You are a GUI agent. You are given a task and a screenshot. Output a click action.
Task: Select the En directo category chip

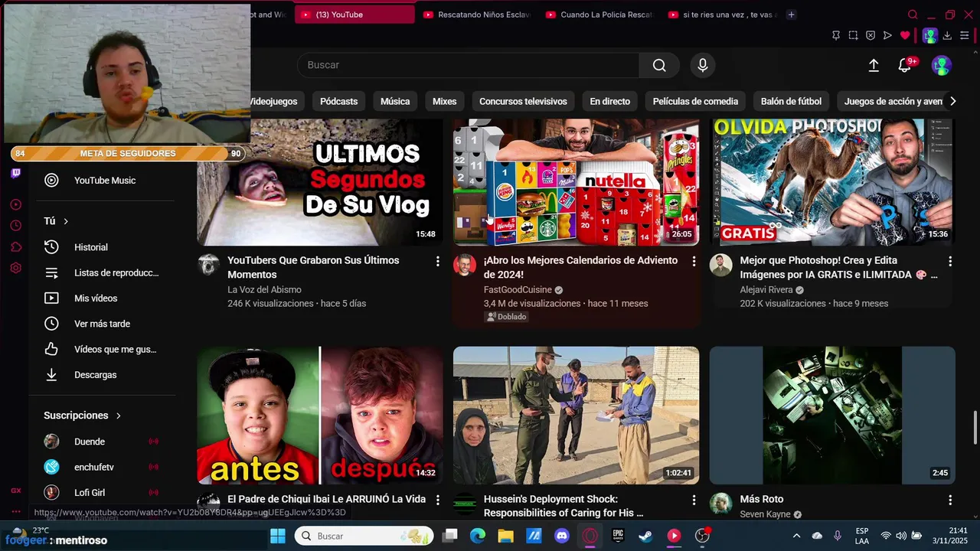pos(609,101)
